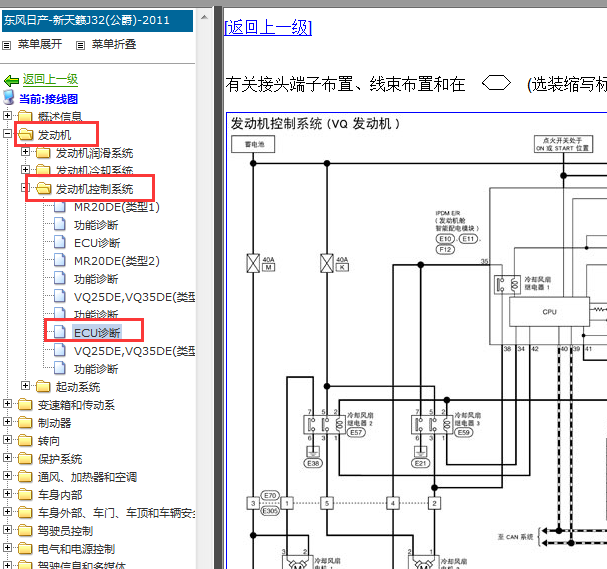Click the 菜单折叠 list icon
Image resolution: width=607 pixels, height=569 pixels.
click(x=81, y=45)
